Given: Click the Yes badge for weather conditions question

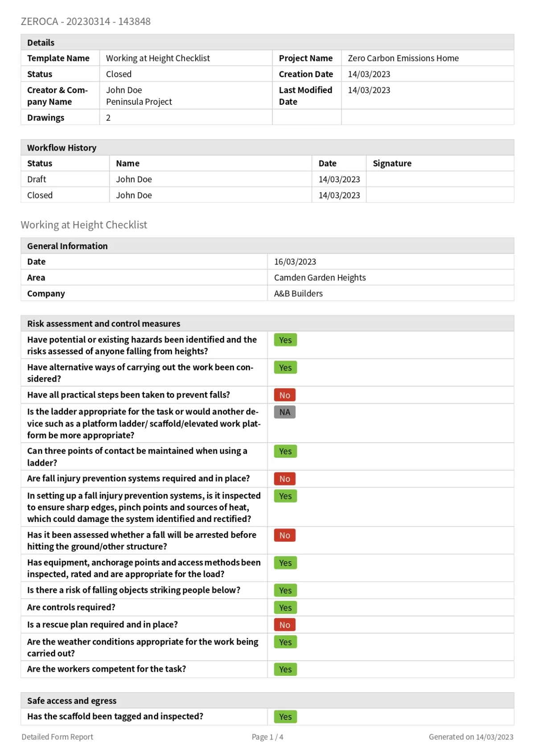Looking at the screenshot, I should [x=285, y=642].
